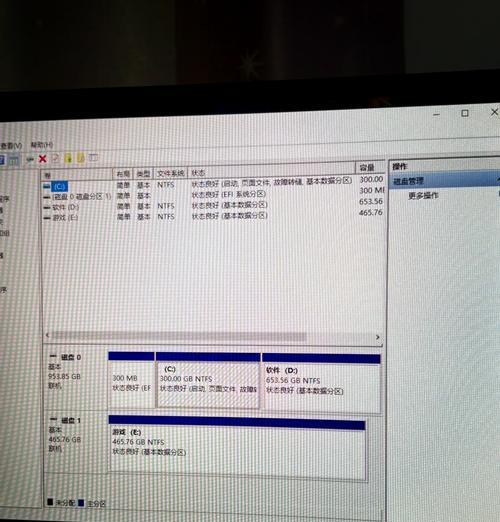Image resolution: width=500 pixels, height=522 pixels.
Task: Click the panel view icon beside help icon
Action: (14, 160)
